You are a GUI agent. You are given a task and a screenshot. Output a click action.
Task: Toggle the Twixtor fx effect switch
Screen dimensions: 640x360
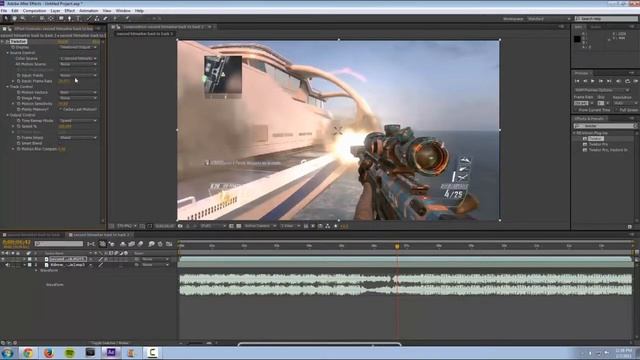7,42
